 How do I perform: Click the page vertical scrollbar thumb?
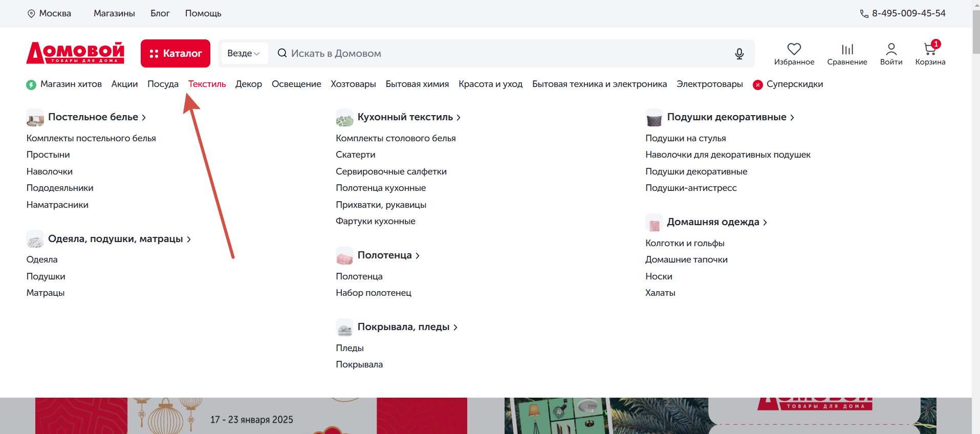click(x=976, y=31)
